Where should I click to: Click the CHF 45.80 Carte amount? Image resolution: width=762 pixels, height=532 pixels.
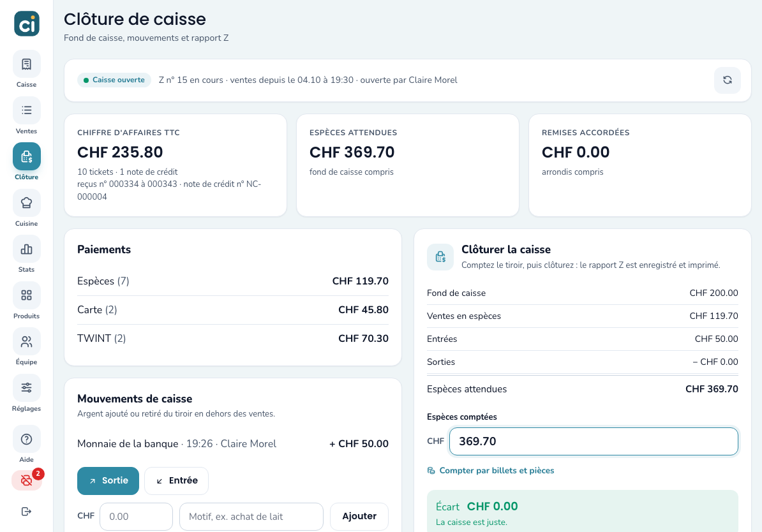[x=363, y=309]
